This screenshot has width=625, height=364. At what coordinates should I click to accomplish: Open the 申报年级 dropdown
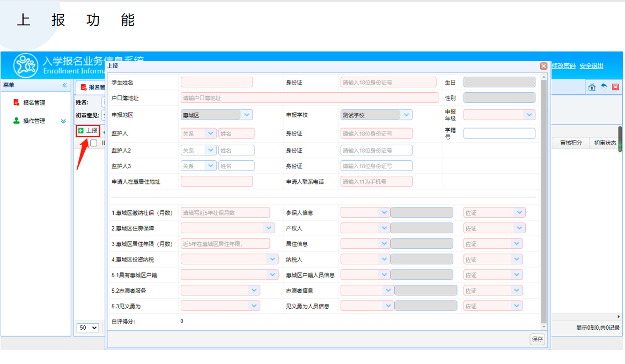tap(530, 115)
